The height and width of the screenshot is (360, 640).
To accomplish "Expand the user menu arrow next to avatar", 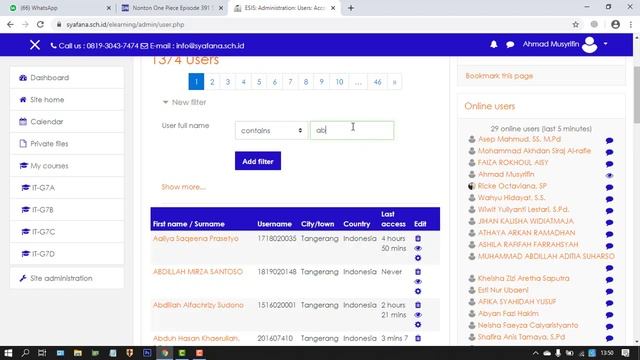I will (605, 44).
